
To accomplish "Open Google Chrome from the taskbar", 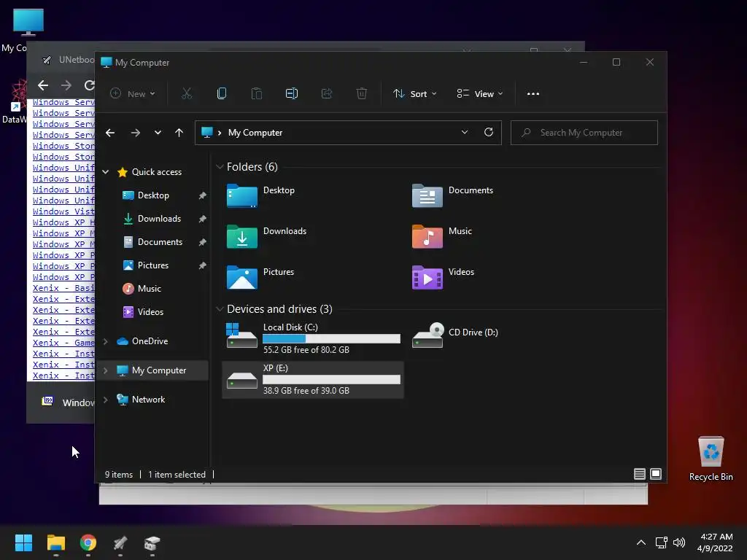I will [x=88, y=542].
